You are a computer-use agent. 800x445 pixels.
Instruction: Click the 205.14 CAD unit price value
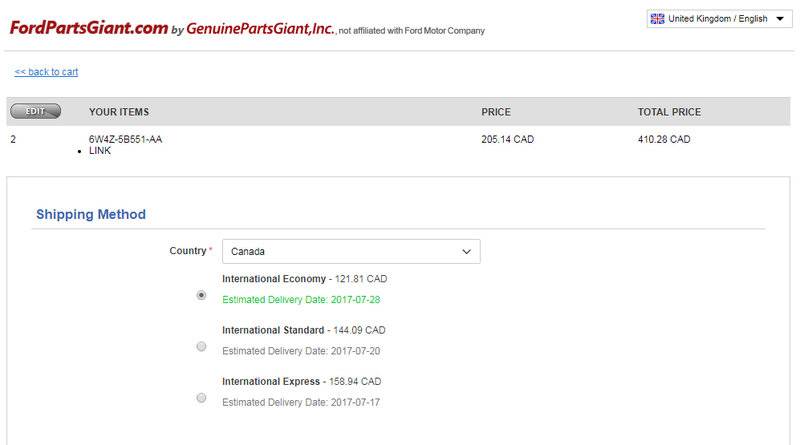coord(507,139)
